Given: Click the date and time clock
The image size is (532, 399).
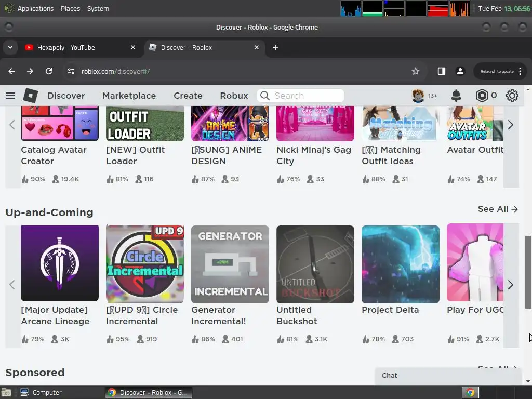Looking at the screenshot, I should tap(504, 8).
